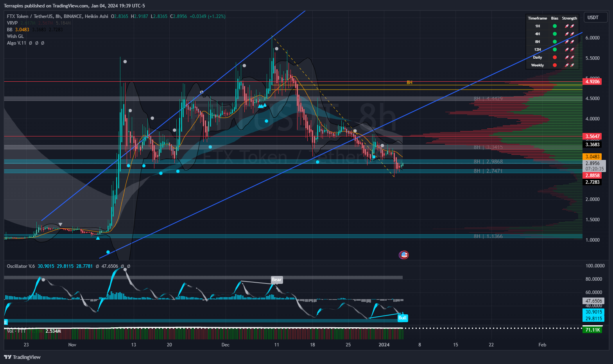Click the rocket strength icons in Daily row

[569, 57]
